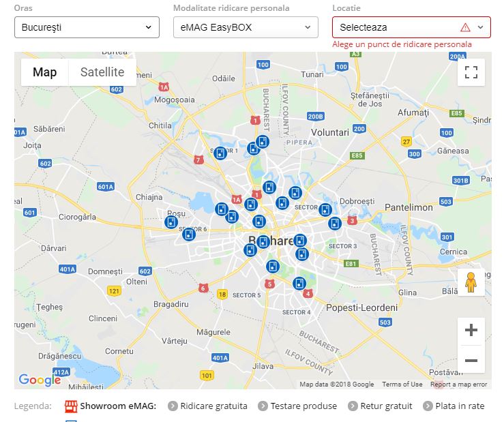This screenshot has height=422, width=504.
Task: Click the Google logo on the map
Action: point(40,380)
